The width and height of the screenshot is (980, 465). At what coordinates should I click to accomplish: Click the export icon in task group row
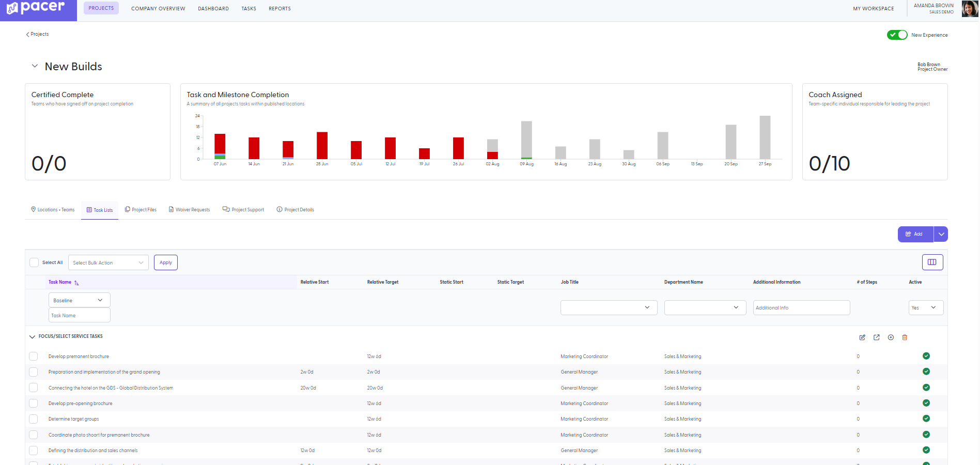point(877,337)
